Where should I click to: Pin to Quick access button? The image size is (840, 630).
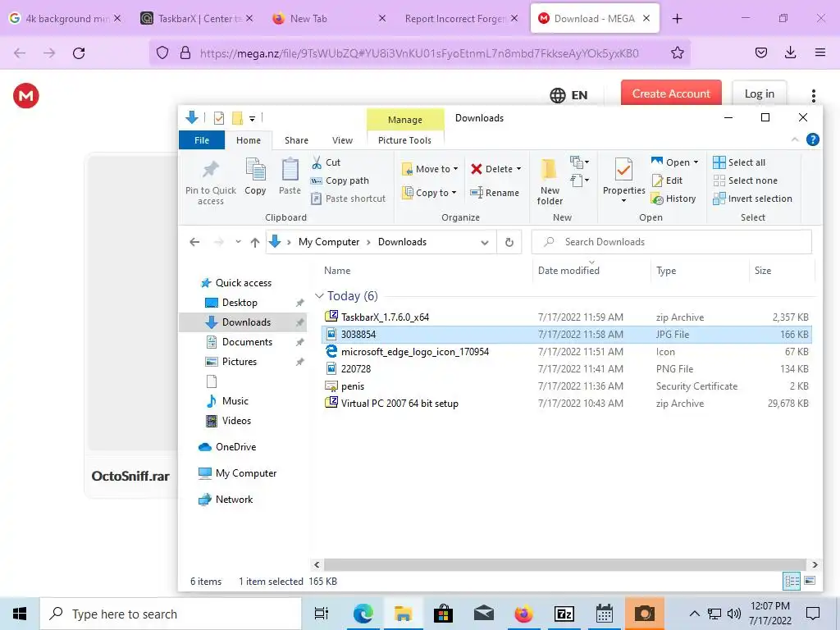pyautogui.click(x=211, y=183)
